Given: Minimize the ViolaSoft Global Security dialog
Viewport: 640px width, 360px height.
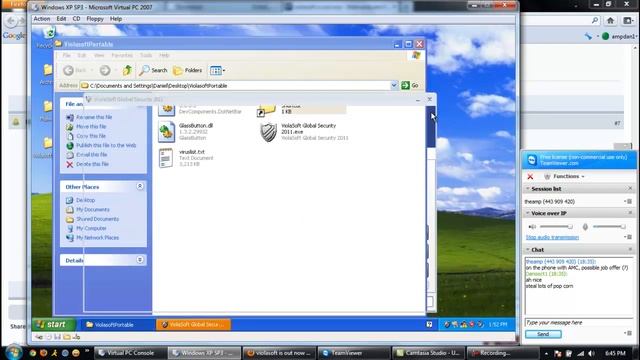Looking at the screenshot, I should click(x=418, y=99).
